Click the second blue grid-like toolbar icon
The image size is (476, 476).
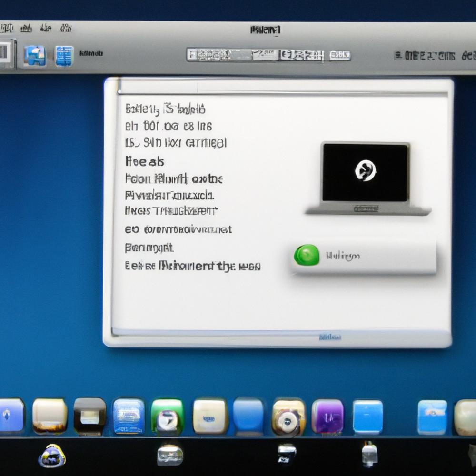pyautogui.click(x=64, y=55)
